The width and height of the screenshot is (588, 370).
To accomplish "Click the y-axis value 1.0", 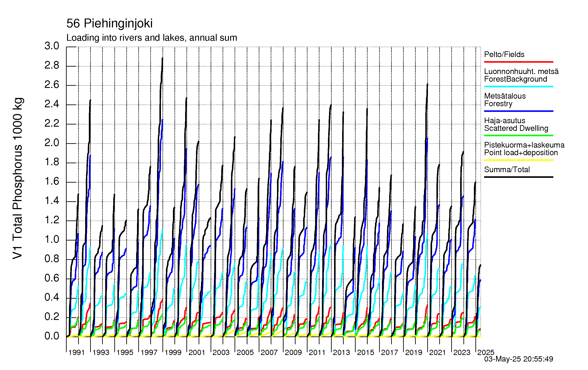I will point(52,239).
